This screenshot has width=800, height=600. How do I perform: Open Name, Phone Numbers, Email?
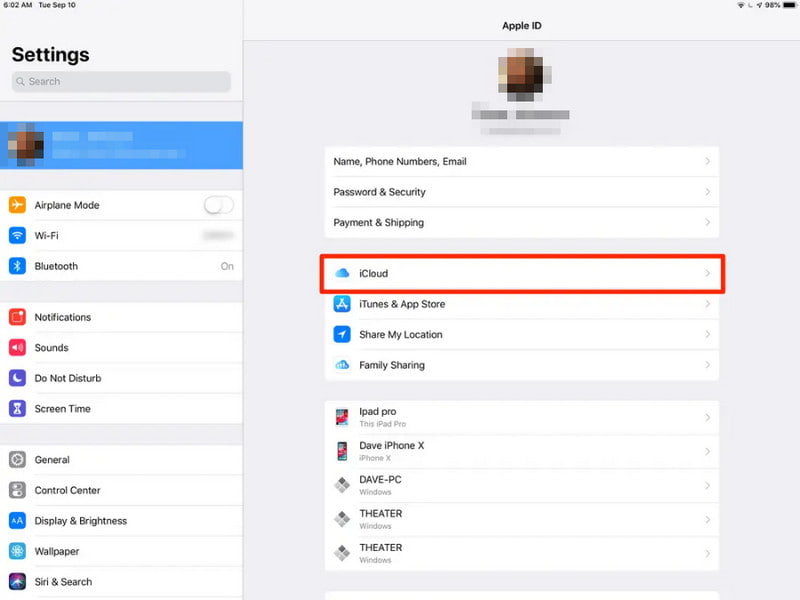coord(521,161)
